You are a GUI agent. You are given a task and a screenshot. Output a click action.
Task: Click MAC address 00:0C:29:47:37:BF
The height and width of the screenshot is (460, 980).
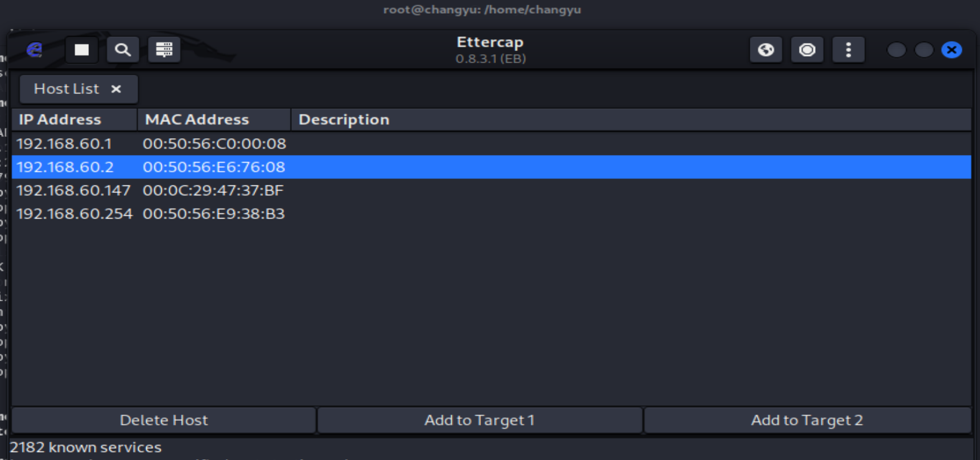coord(213,190)
